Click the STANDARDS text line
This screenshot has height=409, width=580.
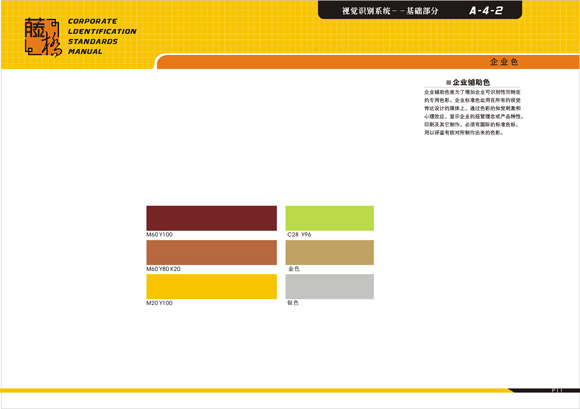(x=93, y=41)
